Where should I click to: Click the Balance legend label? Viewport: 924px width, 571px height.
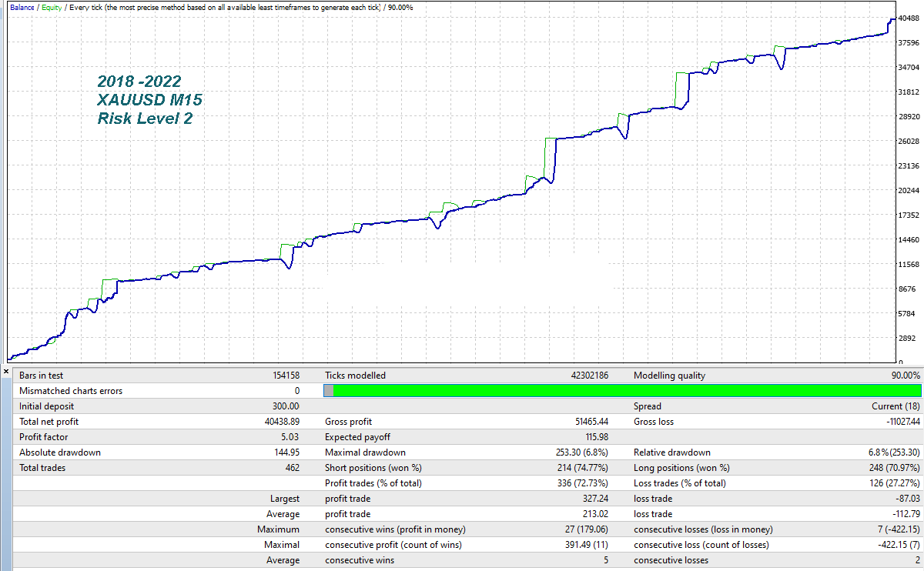pyautogui.click(x=22, y=7)
